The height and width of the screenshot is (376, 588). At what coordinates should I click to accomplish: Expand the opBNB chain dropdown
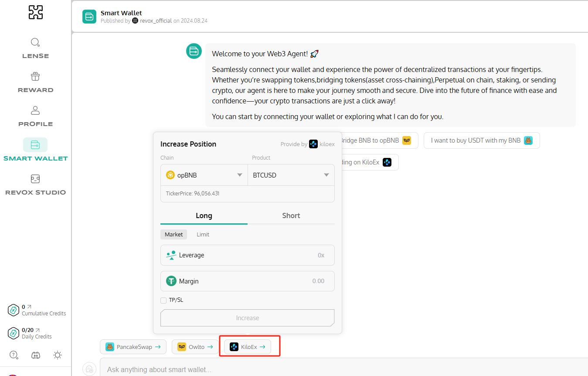[x=204, y=175]
